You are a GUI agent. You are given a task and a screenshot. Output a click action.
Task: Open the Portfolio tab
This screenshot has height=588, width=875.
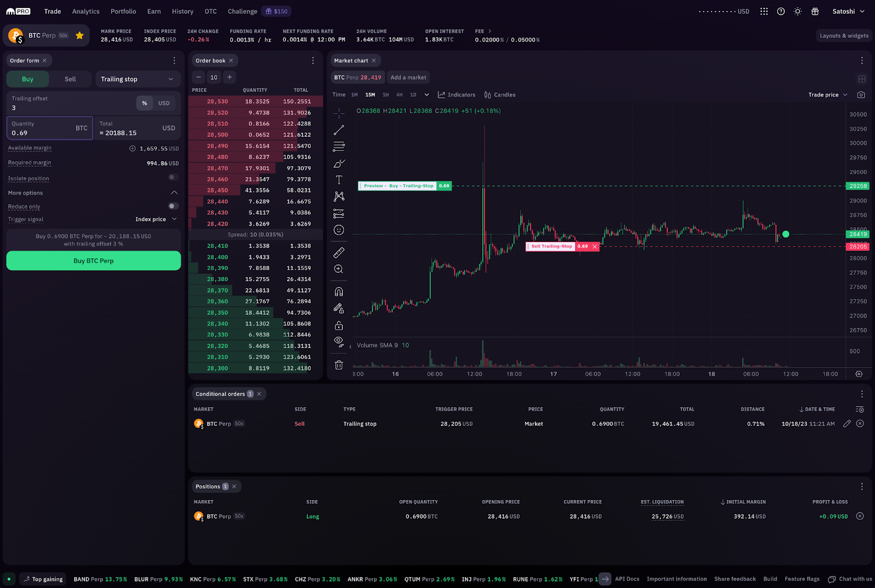(x=124, y=11)
